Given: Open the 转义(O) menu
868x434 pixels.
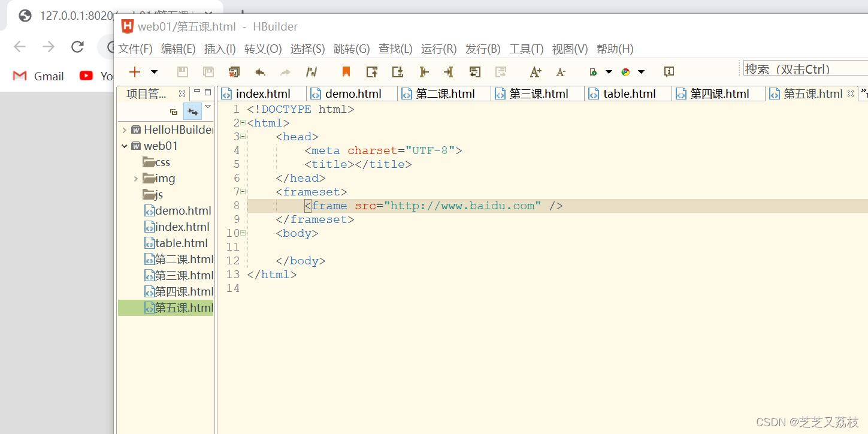Looking at the screenshot, I should [263, 49].
